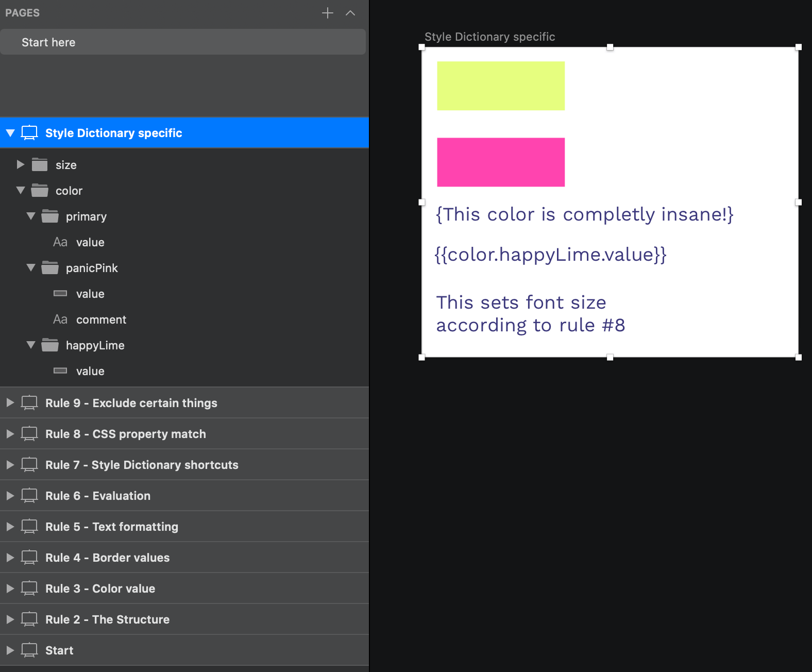Click the color folder icon
Screen dimensions: 812x672
coord(40,190)
